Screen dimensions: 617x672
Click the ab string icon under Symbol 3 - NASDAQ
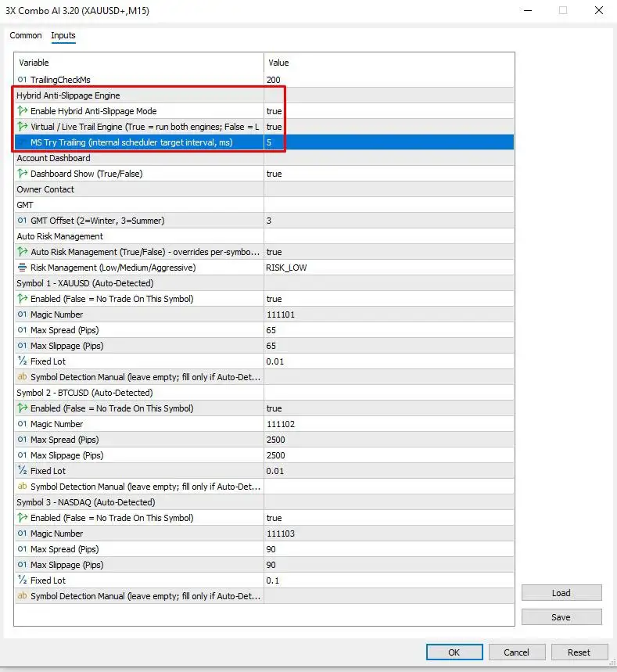click(22, 595)
